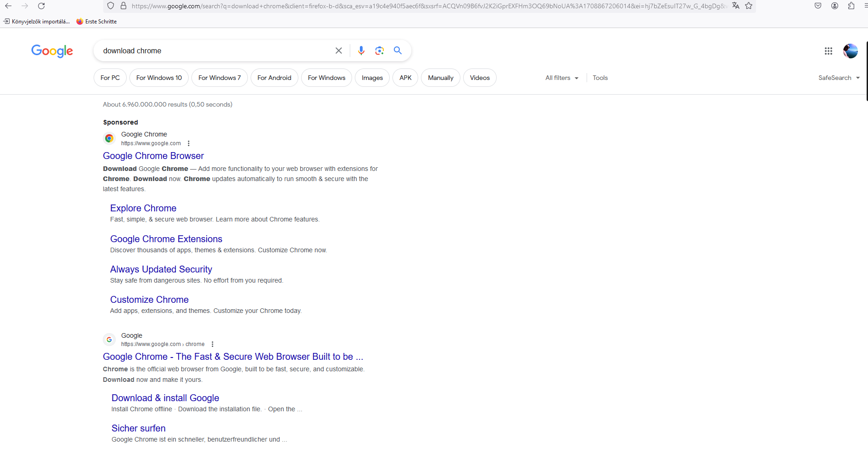Open the Extensions puzzle icon
This screenshot has width=868, height=454.
(x=851, y=6)
